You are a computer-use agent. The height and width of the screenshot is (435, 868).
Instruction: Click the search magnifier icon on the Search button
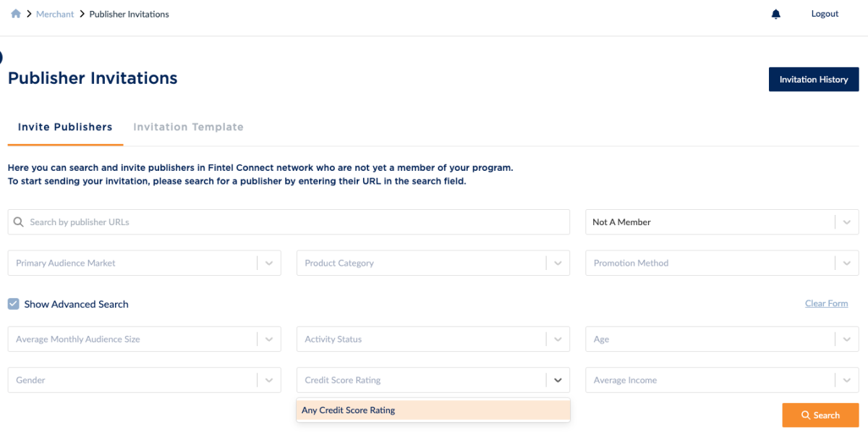805,415
